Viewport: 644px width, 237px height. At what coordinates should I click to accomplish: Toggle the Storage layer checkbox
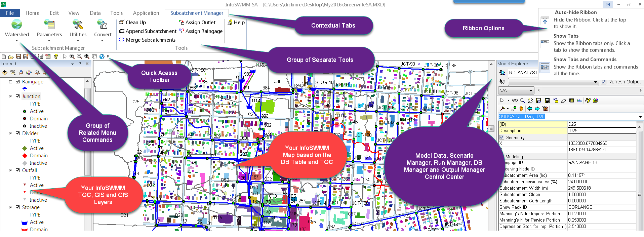pyautogui.click(x=18, y=207)
